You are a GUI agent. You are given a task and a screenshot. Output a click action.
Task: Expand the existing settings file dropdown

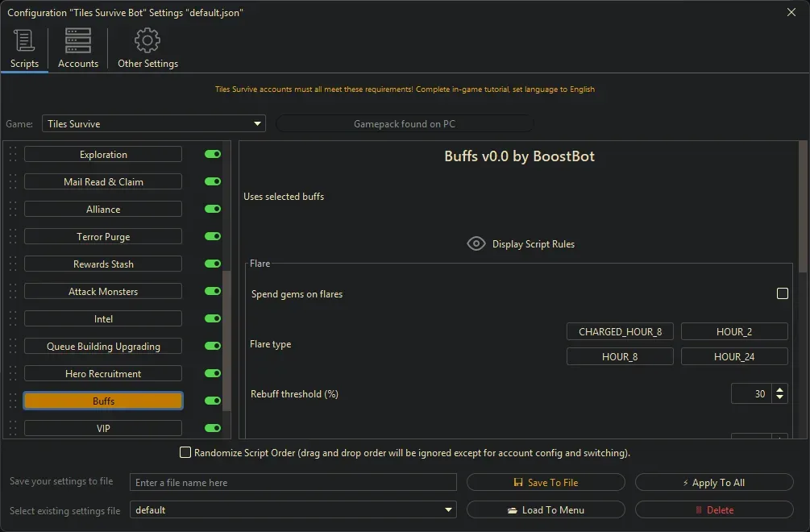coord(448,510)
